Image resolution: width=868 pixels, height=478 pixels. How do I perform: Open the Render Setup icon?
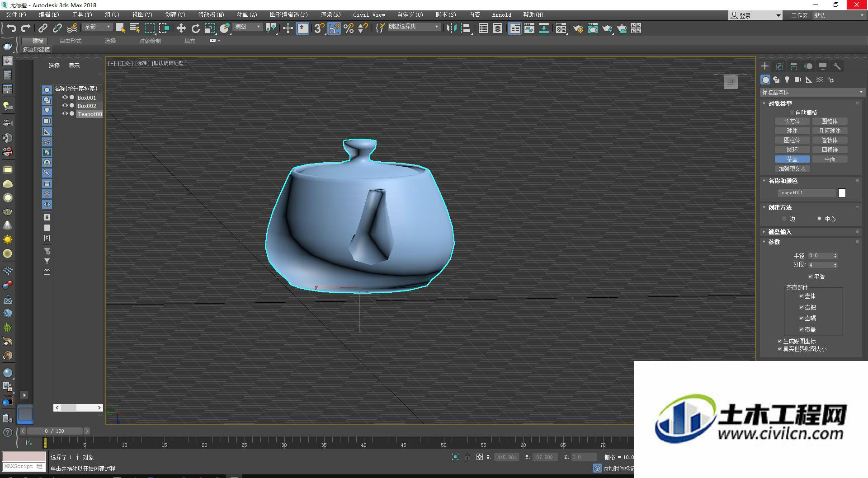point(578,28)
